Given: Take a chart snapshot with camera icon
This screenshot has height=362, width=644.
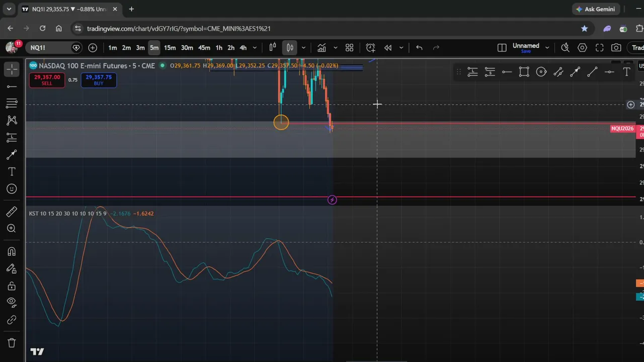Looking at the screenshot, I should (x=616, y=48).
